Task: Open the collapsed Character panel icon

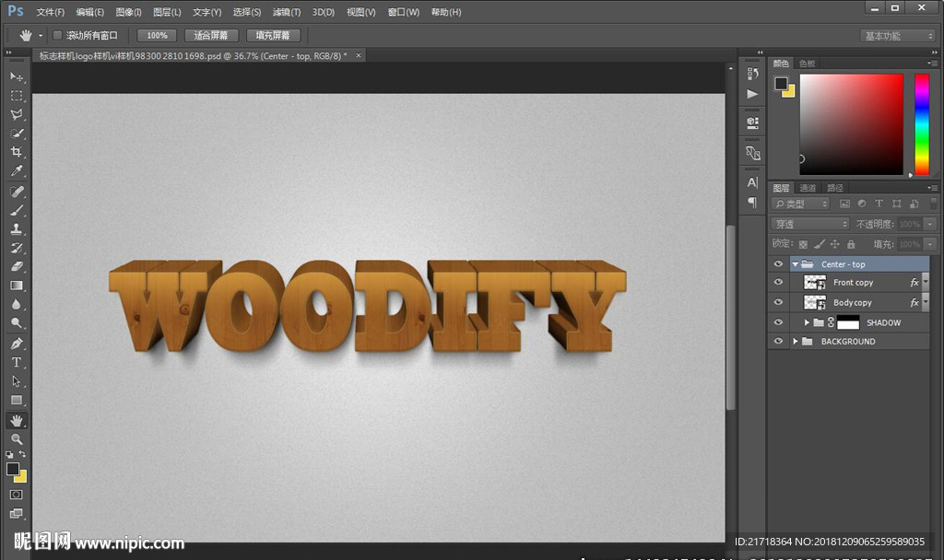Action: point(752,182)
